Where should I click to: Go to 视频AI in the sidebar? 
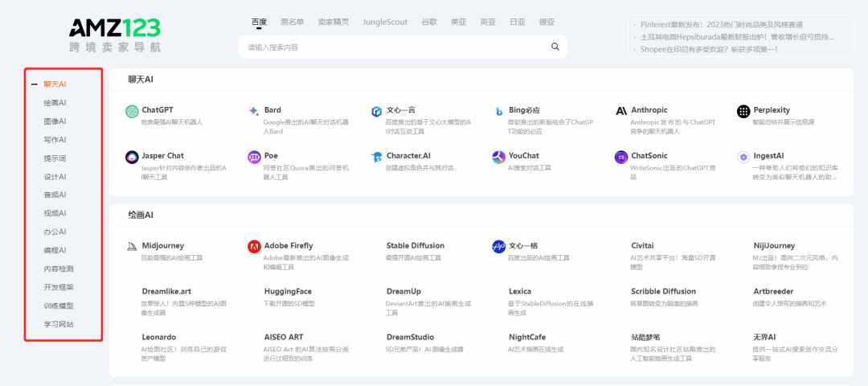point(55,213)
